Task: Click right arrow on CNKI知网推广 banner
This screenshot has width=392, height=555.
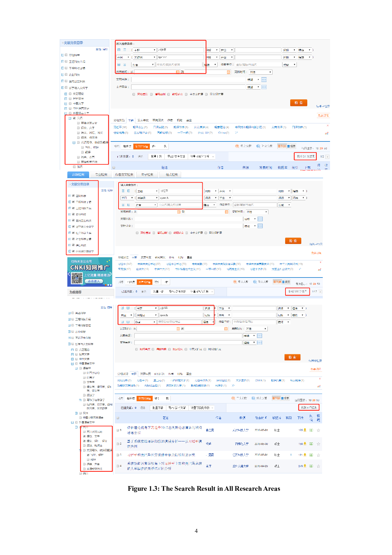Action: tap(111, 274)
